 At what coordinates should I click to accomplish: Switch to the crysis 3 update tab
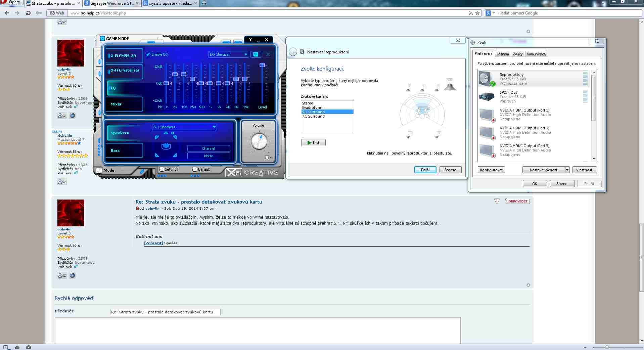pyautogui.click(x=170, y=3)
